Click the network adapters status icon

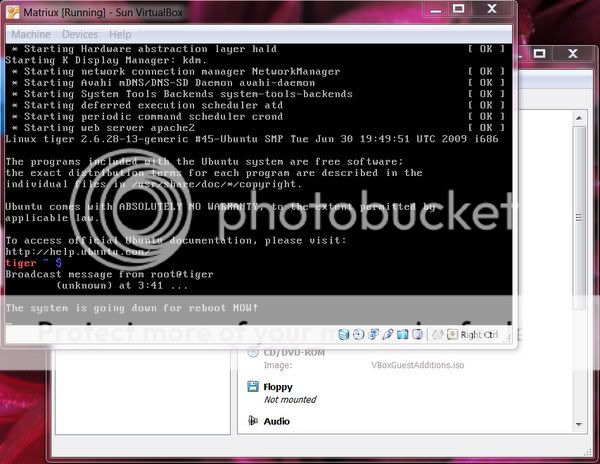pos(373,335)
